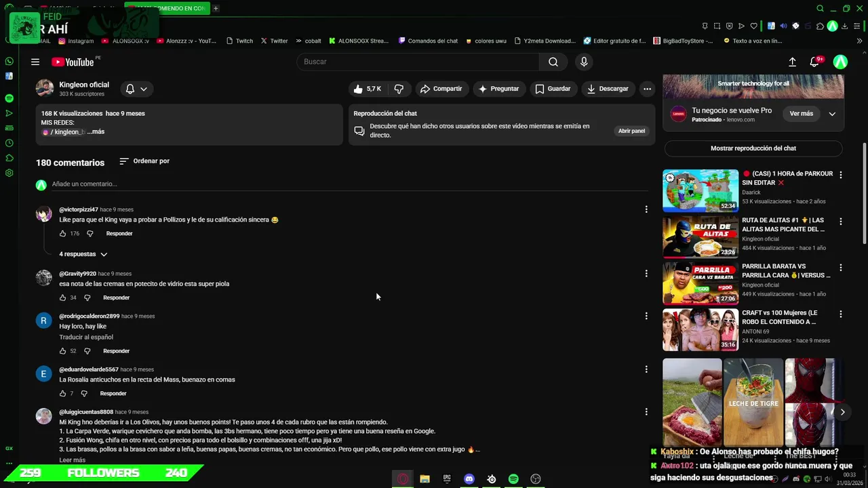Open the YouTube hamburger guide menu
The image size is (868, 488).
tap(35, 62)
